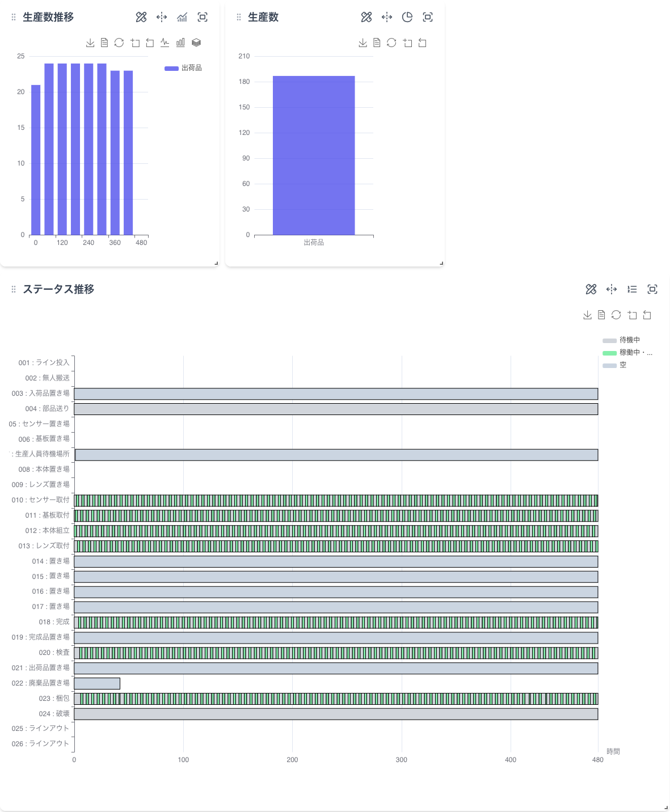Expand the 生産数推移 panel to fullscreen
This screenshot has width=670, height=812.
(203, 17)
